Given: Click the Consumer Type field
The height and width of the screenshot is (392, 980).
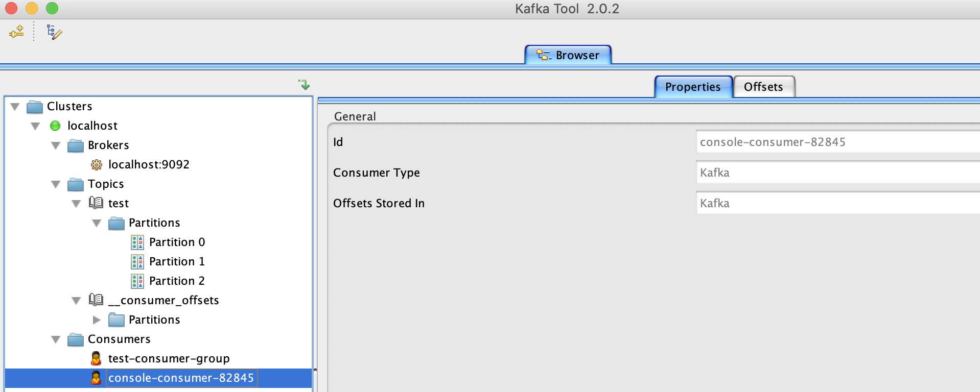Looking at the screenshot, I should (x=838, y=173).
